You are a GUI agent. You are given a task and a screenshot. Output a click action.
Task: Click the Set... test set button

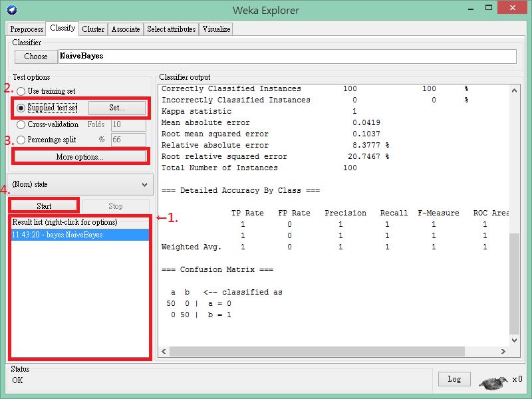(x=117, y=108)
